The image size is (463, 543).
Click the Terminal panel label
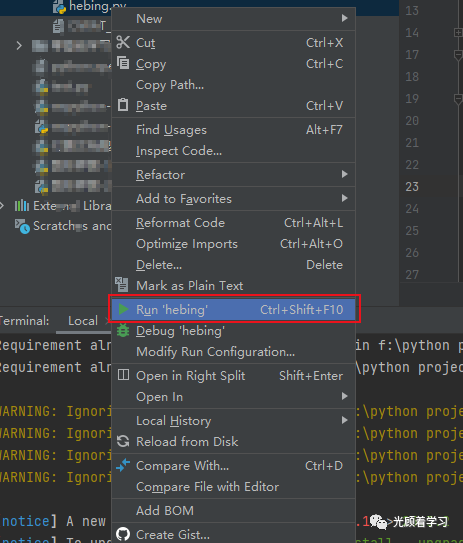click(x=24, y=321)
